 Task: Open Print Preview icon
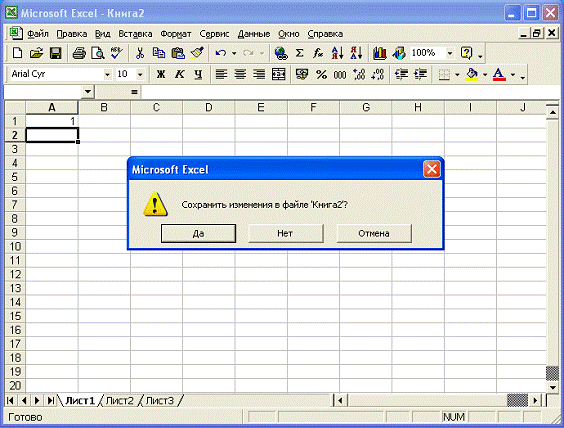click(98, 53)
